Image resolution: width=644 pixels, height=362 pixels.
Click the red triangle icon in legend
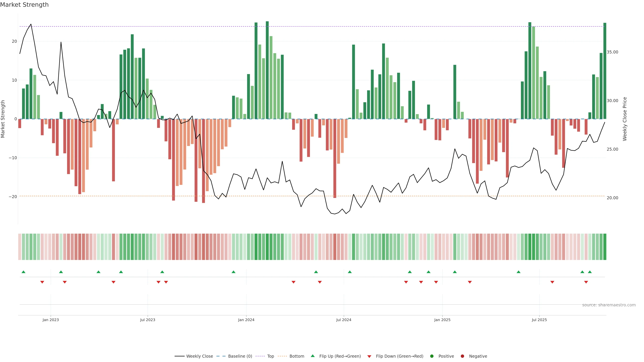click(369, 356)
